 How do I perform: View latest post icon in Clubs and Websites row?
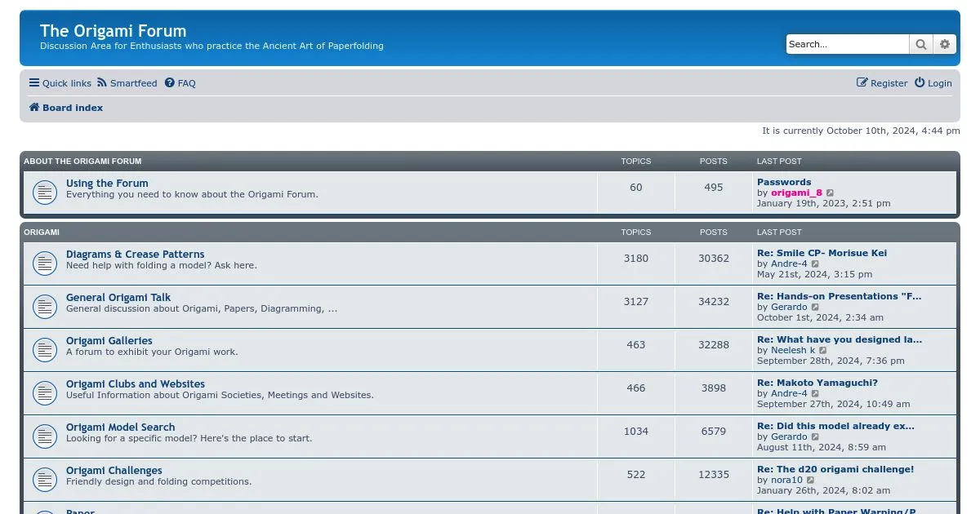click(x=816, y=394)
